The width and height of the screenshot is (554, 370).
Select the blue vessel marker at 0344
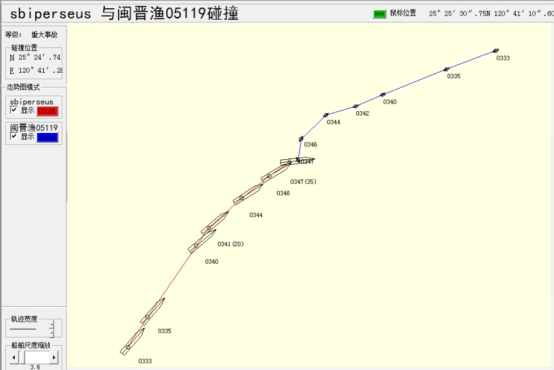(x=326, y=115)
